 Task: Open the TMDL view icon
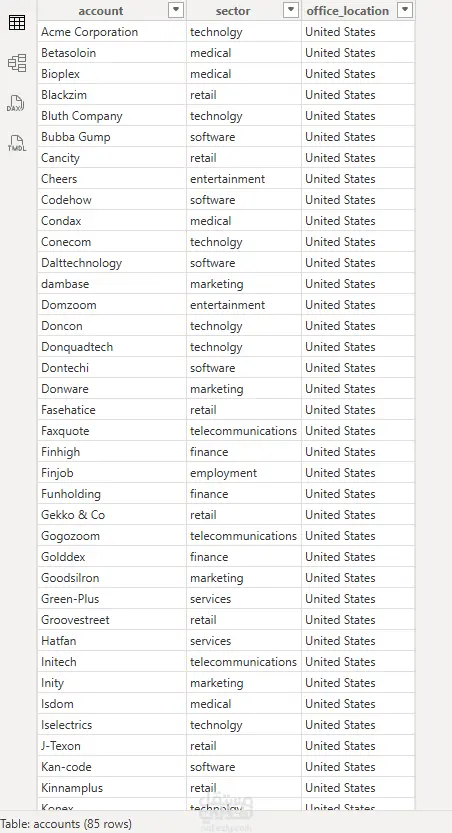coord(16,143)
